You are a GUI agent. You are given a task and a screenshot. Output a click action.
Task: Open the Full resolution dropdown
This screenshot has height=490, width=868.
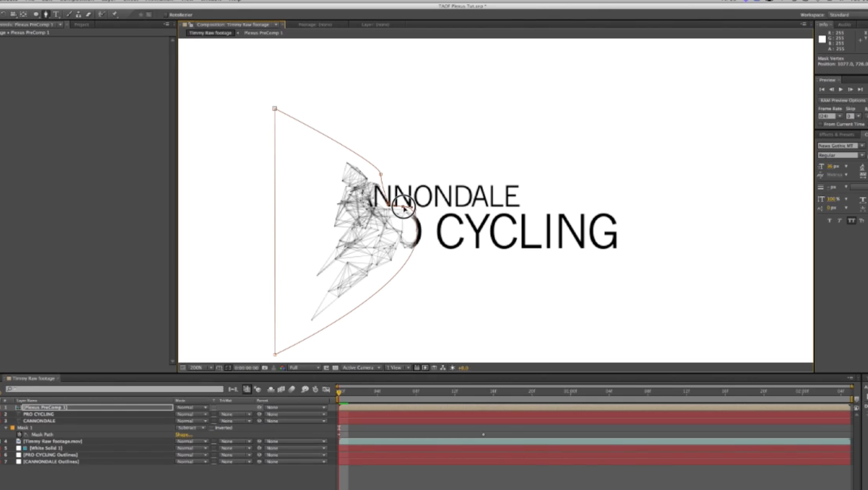304,368
